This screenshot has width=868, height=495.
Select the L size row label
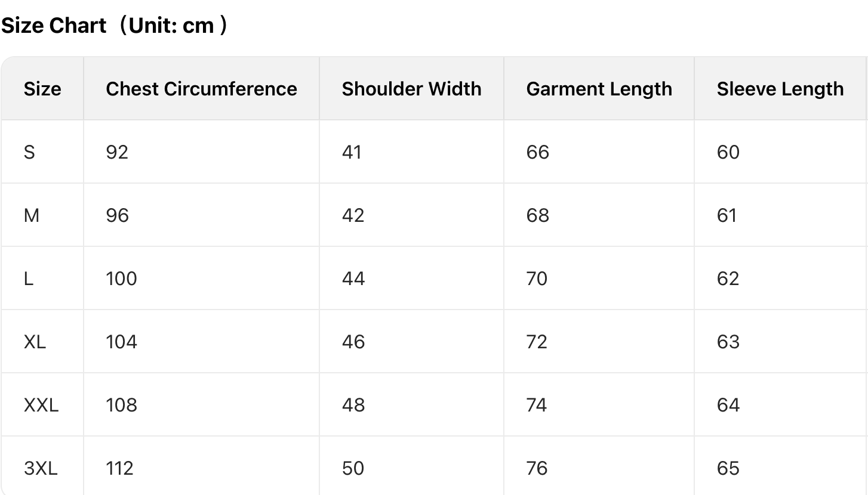(29, 279)
